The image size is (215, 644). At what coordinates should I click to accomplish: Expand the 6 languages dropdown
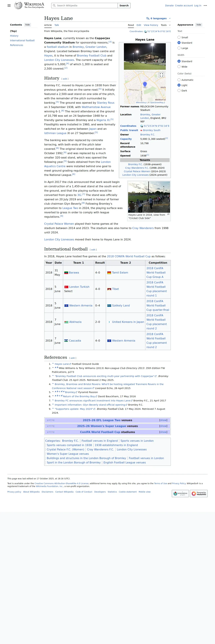click(x=158, y=19)
